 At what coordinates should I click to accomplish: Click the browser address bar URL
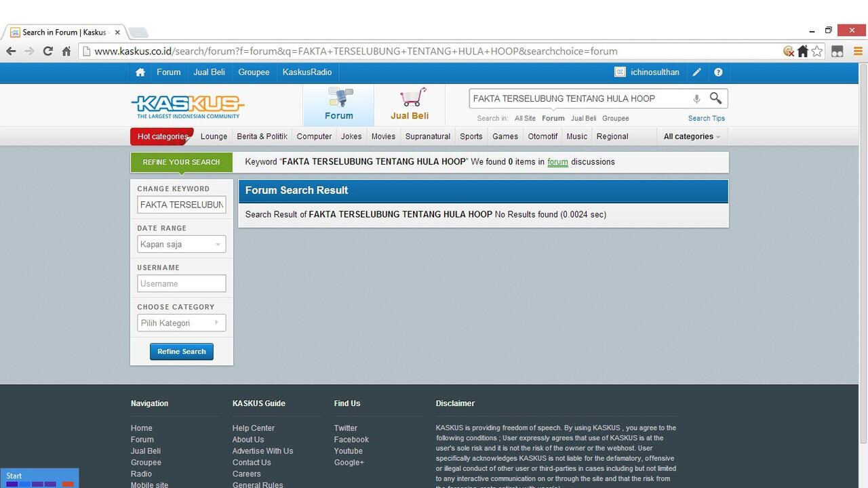click(x=355, y=51)
